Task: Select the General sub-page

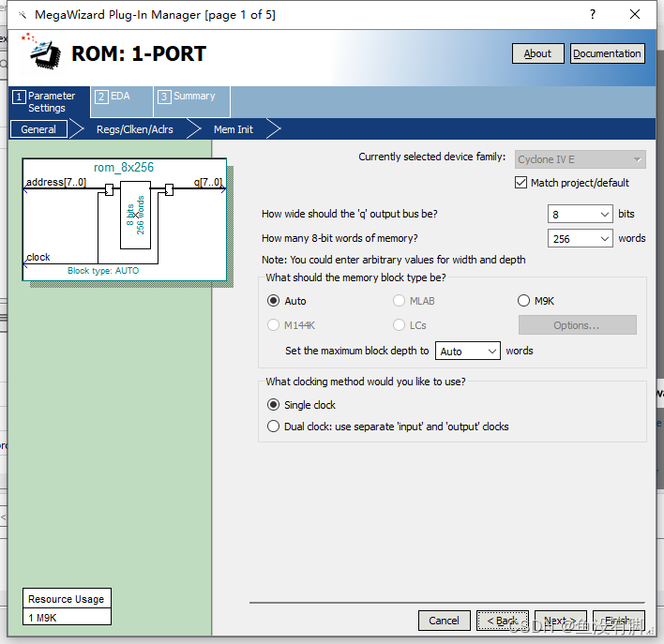Action: pos(38,129)
